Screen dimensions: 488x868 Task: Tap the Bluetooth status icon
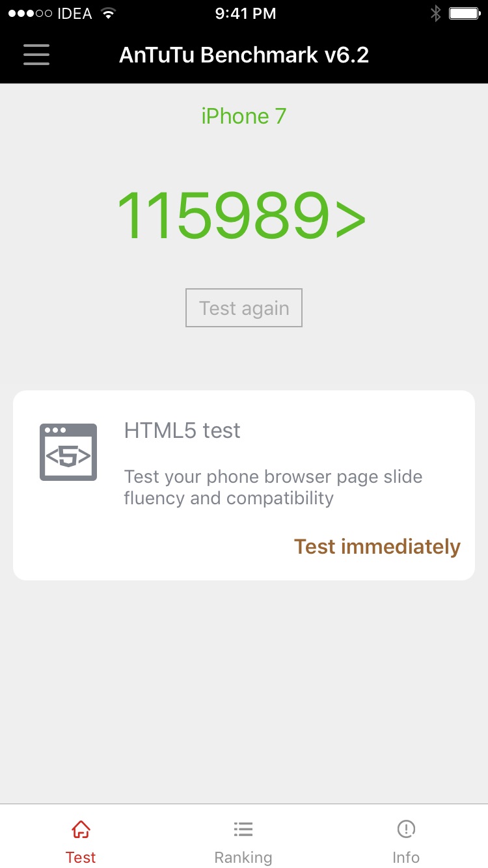tap(435, 13)
